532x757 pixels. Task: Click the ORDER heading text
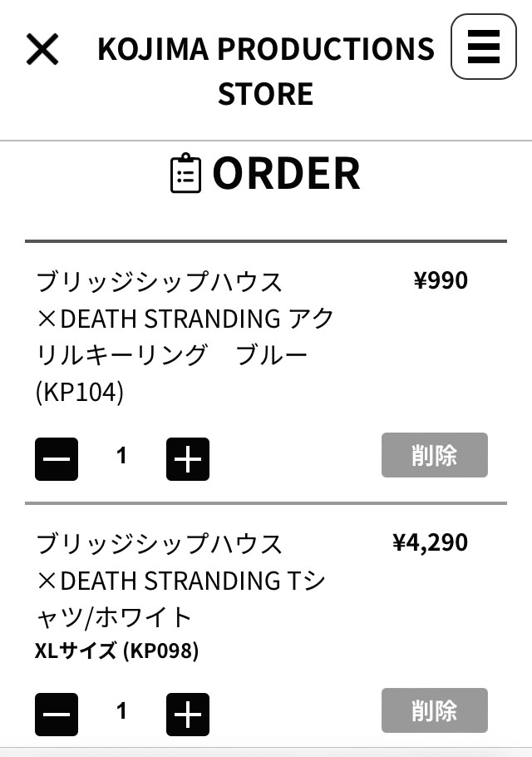[x=286, y=173]
